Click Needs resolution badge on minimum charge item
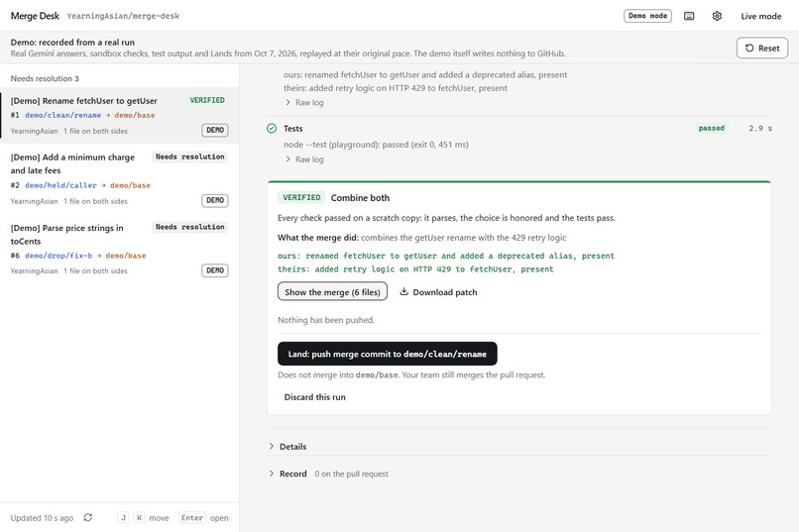Screen dimensions: 799x532 [190, 157]
